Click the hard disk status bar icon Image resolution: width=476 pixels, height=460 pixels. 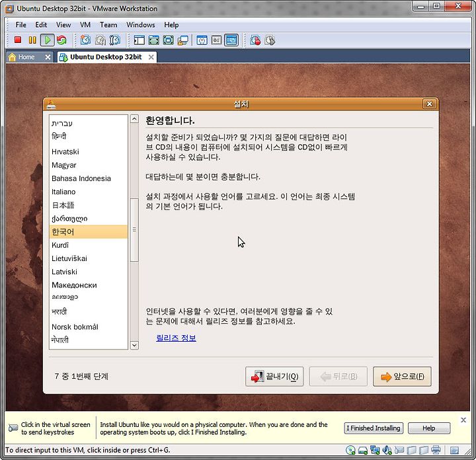click(363, 450)
